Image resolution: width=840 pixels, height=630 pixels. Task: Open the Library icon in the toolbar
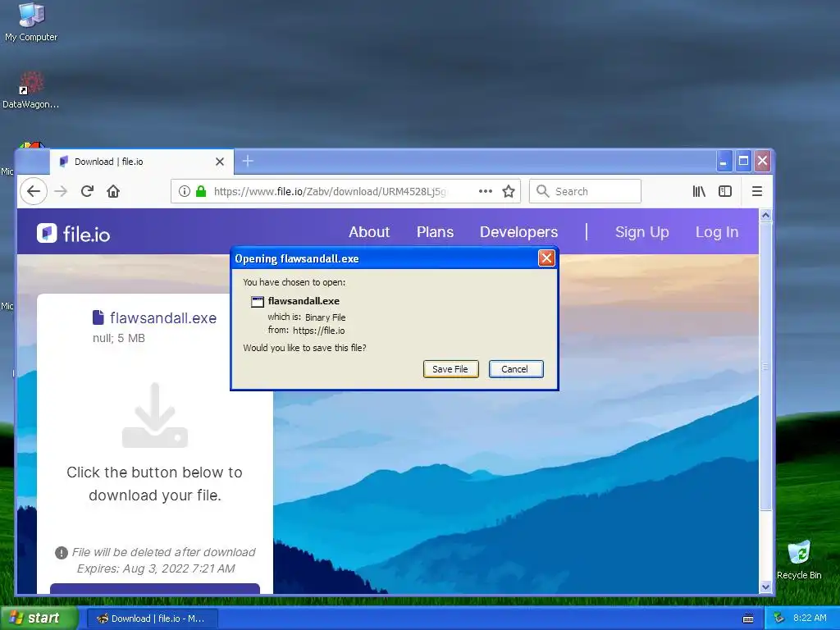(x=699, y=191)
